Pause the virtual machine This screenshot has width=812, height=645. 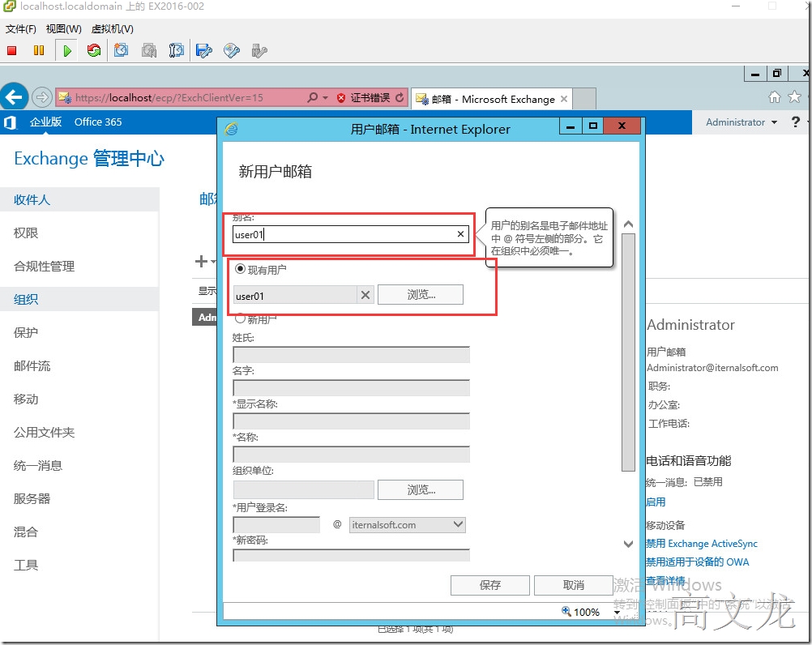click(39, 51)
